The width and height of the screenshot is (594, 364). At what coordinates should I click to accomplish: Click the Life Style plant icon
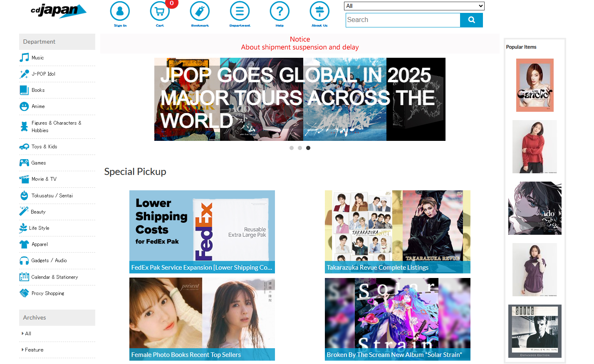(23, 228)
